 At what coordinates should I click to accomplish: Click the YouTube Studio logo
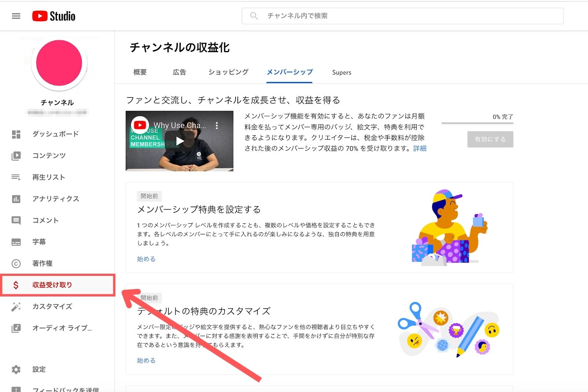coord(54,16)
